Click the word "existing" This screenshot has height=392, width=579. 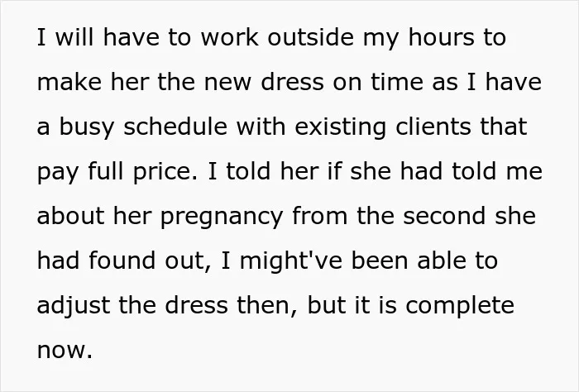coord(340,127)
